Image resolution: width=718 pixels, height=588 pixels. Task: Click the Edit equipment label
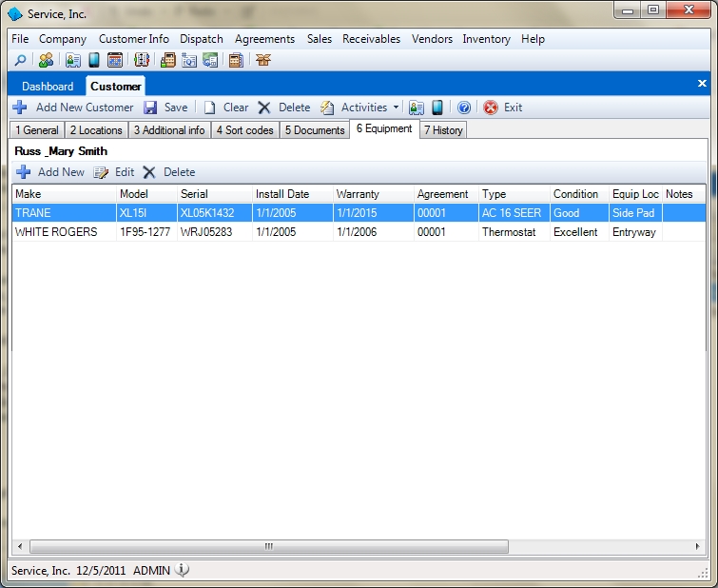click(125, 172)
